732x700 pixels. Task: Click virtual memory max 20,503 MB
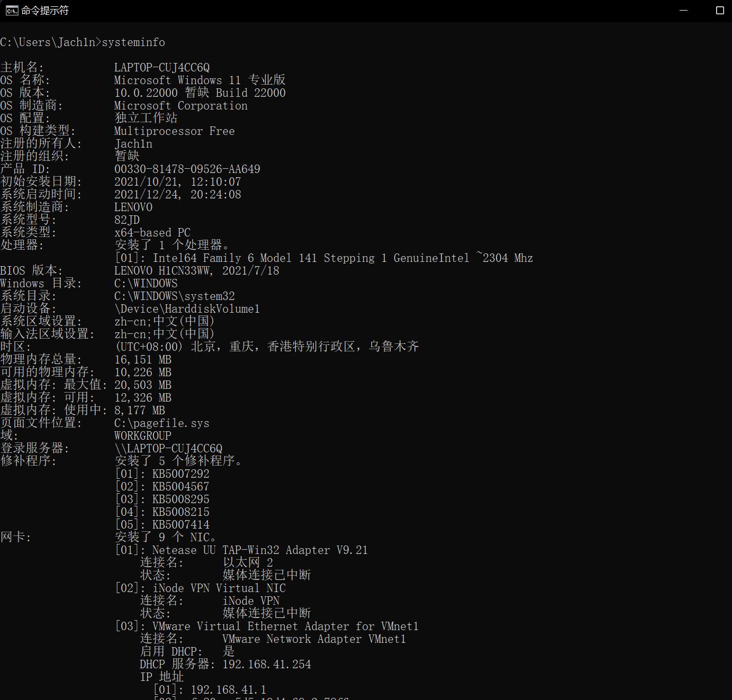pyautogui.click(x=143, y=385)
